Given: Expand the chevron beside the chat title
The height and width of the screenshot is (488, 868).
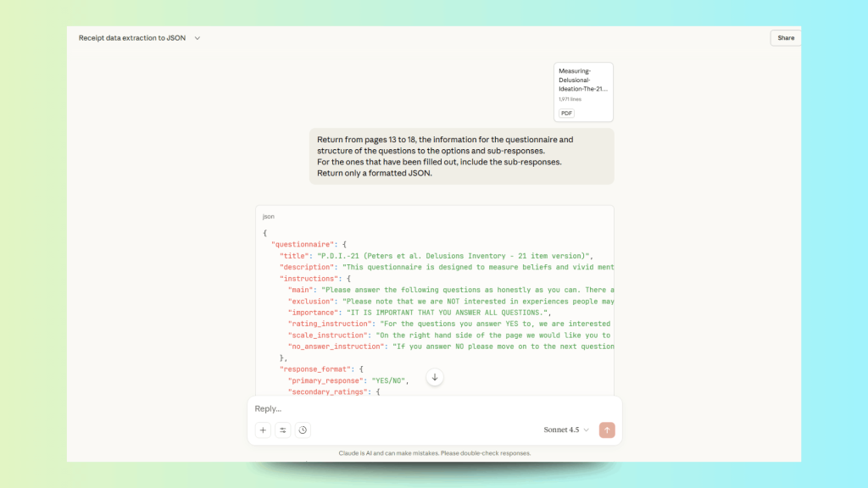Looking at the screenshot, I should click(198, 38).
